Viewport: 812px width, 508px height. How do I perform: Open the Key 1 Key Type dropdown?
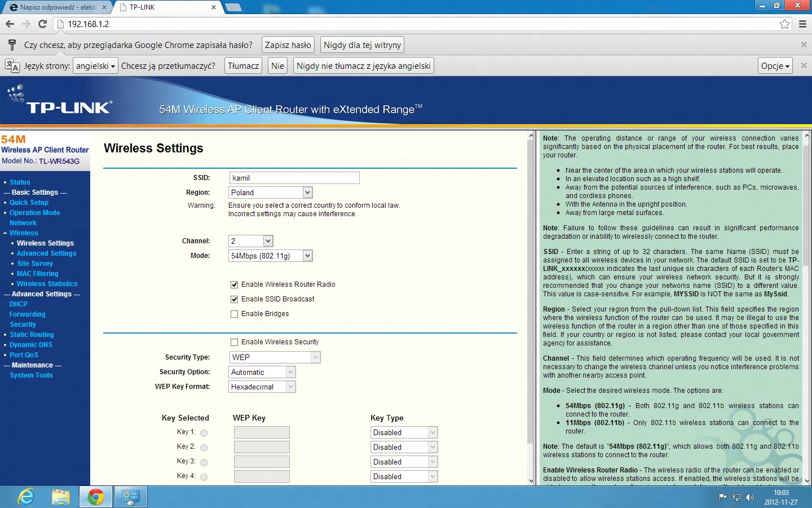404,432
